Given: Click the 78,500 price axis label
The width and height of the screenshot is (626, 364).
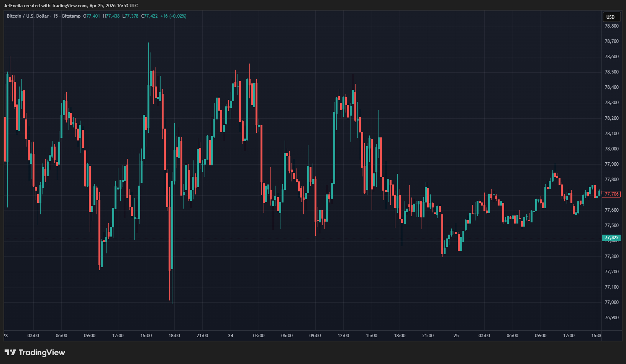Looking at the screenshot, I should tap(611, 72).
